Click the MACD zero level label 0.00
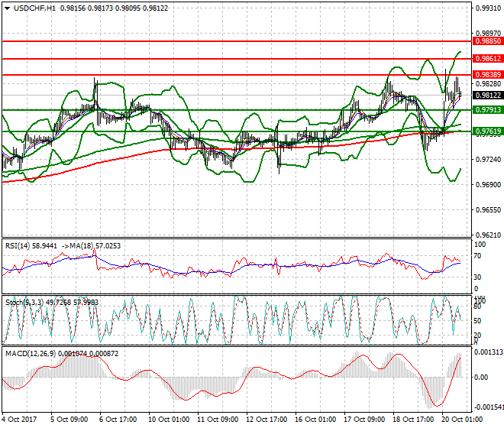 click(481, 377)
